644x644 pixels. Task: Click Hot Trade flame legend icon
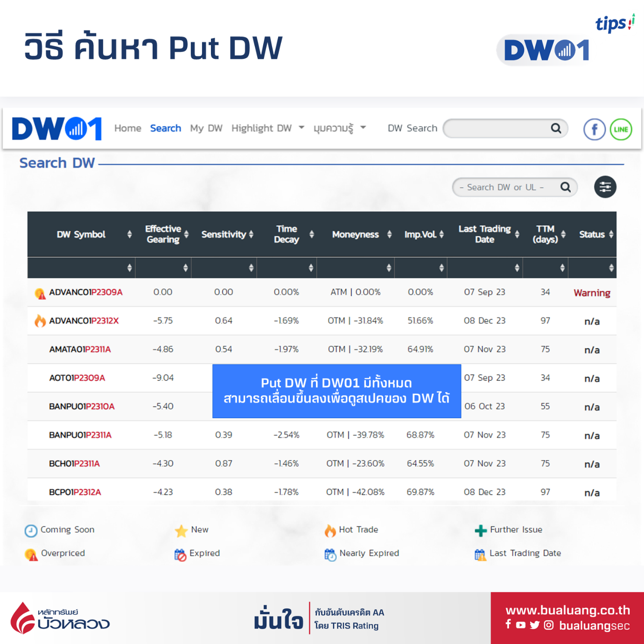(x=330, y=531)
